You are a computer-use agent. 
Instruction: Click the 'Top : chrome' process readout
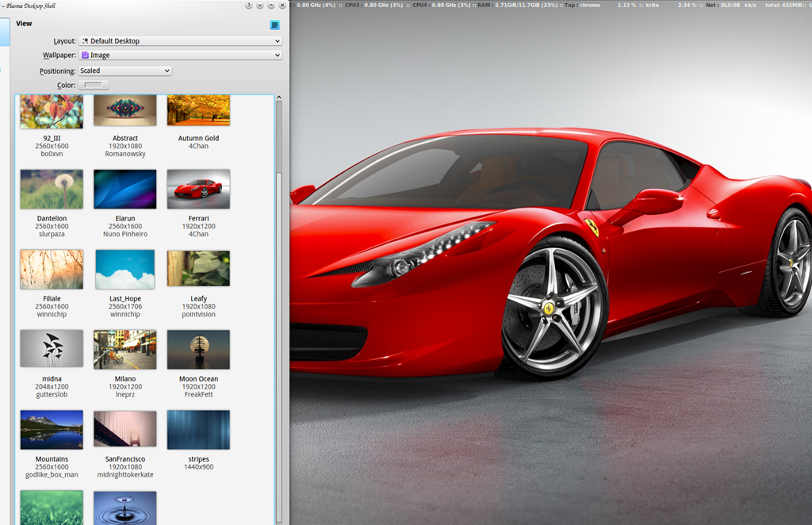tap(582, 6)
